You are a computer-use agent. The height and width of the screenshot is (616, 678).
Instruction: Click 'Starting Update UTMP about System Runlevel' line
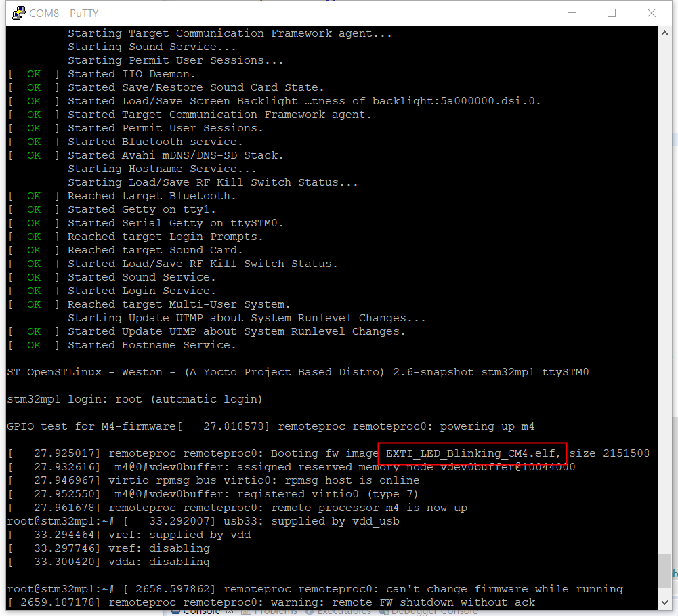[x=247, y=318]
